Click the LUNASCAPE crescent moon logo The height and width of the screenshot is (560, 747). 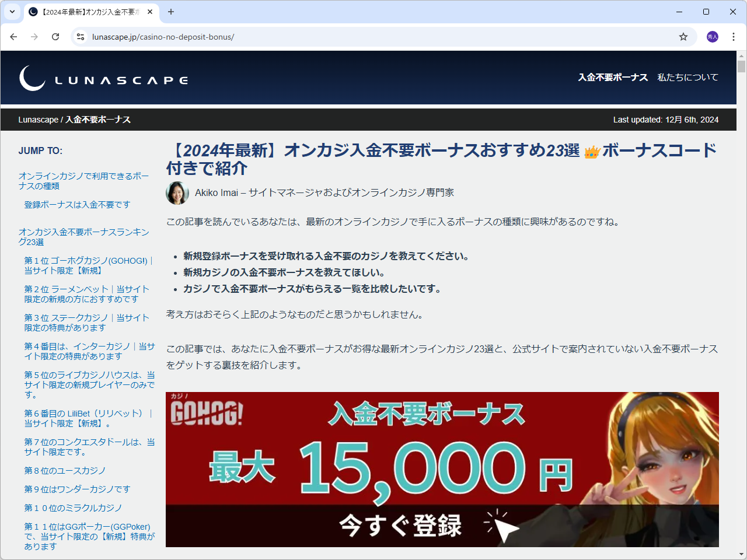[32, 78]
